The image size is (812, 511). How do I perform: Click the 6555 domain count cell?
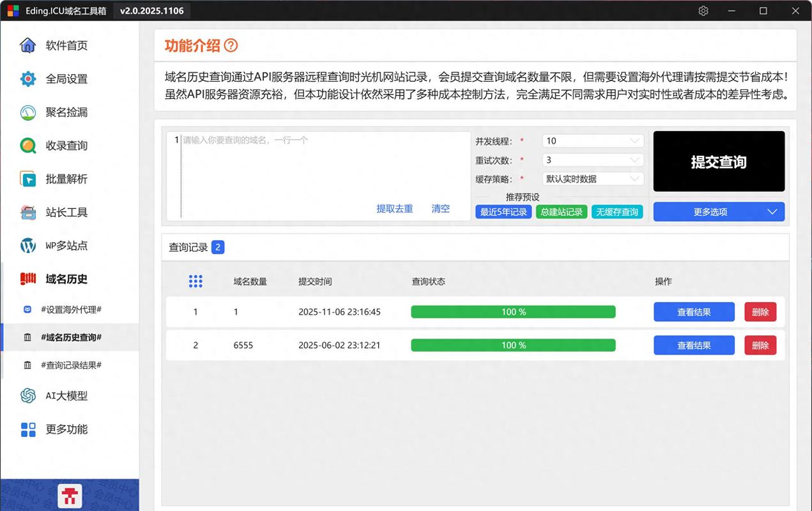(243, 345)
